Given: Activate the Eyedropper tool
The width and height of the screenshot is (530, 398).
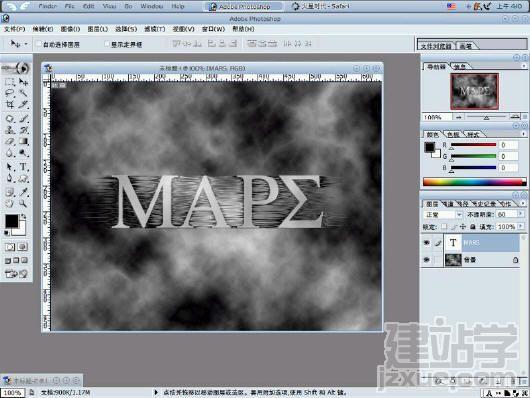Looking at the screenshot, I should tap(23, 192).
